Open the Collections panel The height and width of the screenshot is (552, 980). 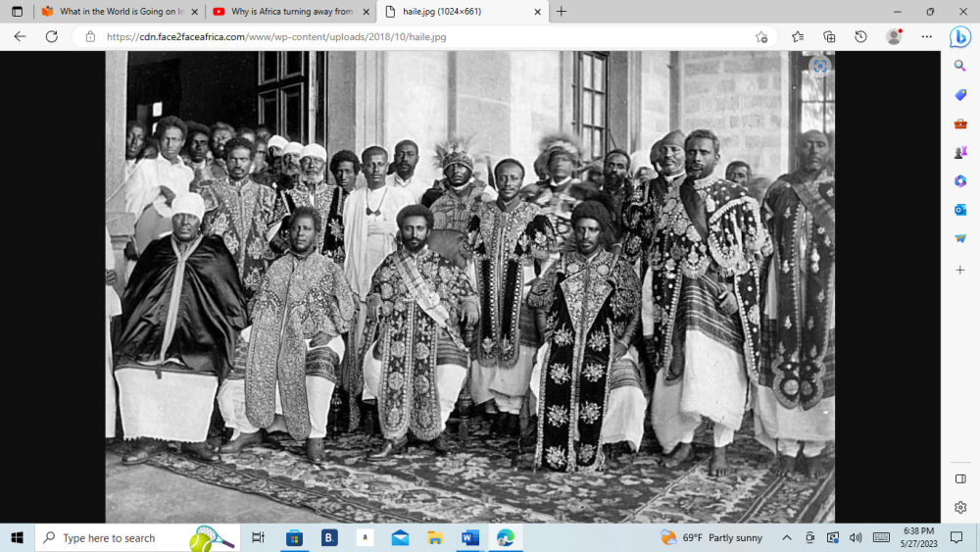[x=829, y=36]
